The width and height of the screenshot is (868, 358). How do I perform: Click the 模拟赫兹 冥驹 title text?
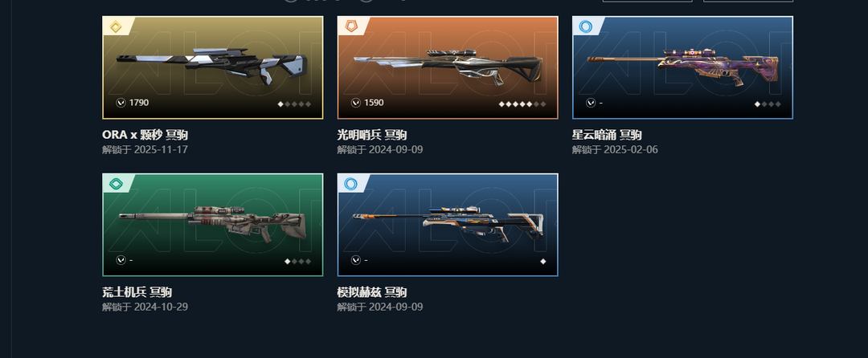click(372, 292)
